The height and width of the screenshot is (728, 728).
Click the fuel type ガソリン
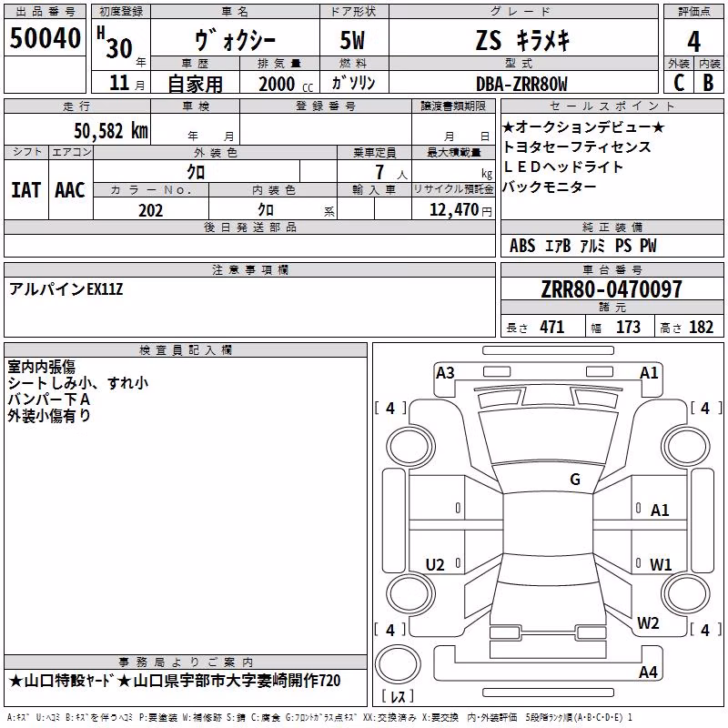[x=353, y=83]
